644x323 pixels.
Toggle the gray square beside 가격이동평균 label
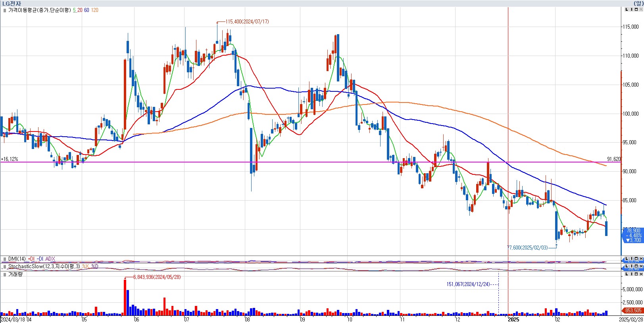pos(4,10)
